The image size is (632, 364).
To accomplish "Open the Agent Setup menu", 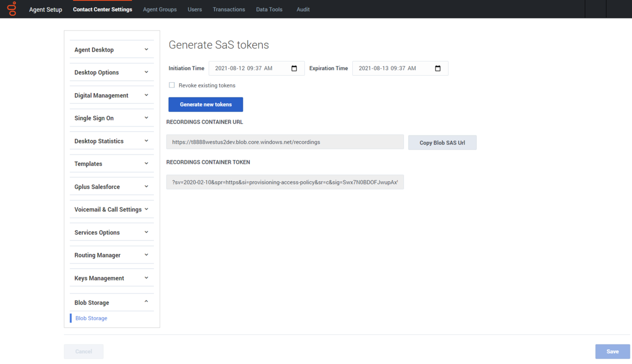I will 45,9.
